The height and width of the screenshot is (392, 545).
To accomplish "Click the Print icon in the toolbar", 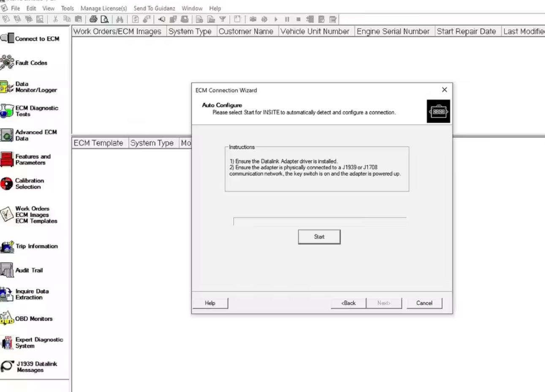I will point(93,19).
